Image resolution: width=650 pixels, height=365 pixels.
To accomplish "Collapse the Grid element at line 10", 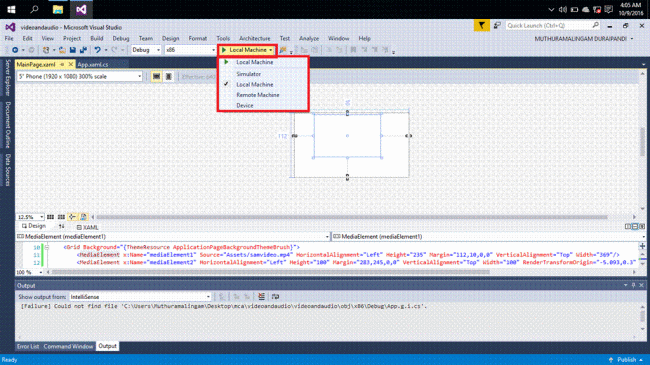I will pyautogui.click(x=47, y=247).
